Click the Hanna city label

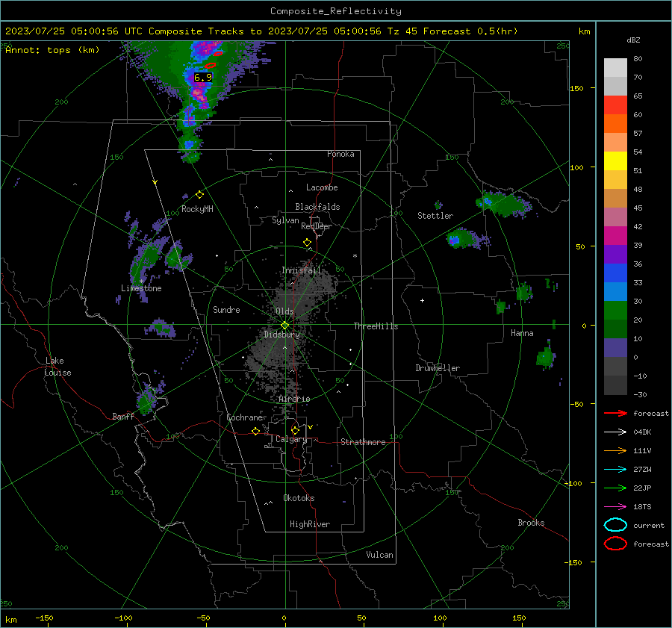[522, 333]
